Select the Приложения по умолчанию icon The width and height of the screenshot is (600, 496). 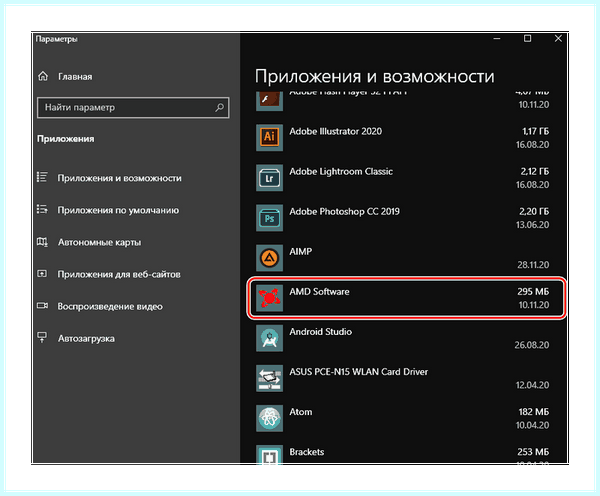coord(42,209)
